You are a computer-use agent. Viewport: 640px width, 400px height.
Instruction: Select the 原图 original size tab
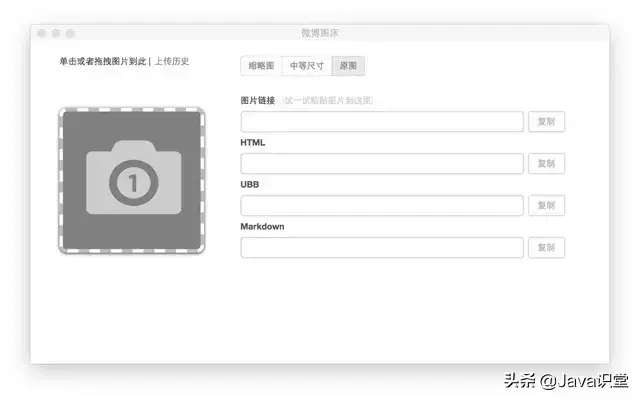pos(348,66)
